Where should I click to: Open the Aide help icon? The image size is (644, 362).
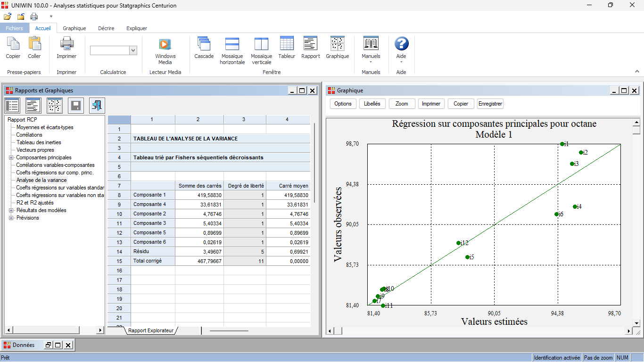point(401,44)
